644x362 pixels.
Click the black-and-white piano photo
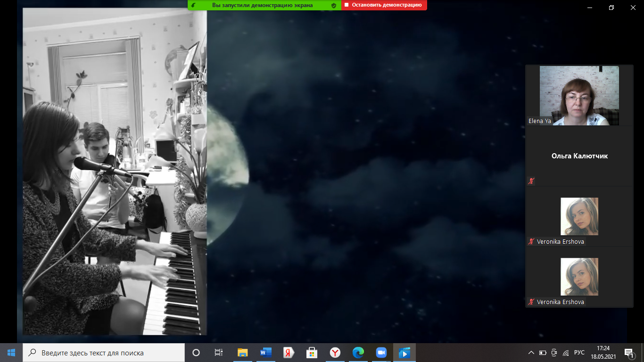pyautogui.click(x=115, y=171)
